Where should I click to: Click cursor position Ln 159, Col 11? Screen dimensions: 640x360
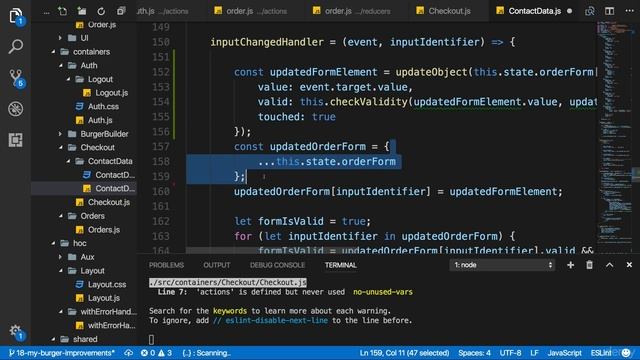[404, 353]
